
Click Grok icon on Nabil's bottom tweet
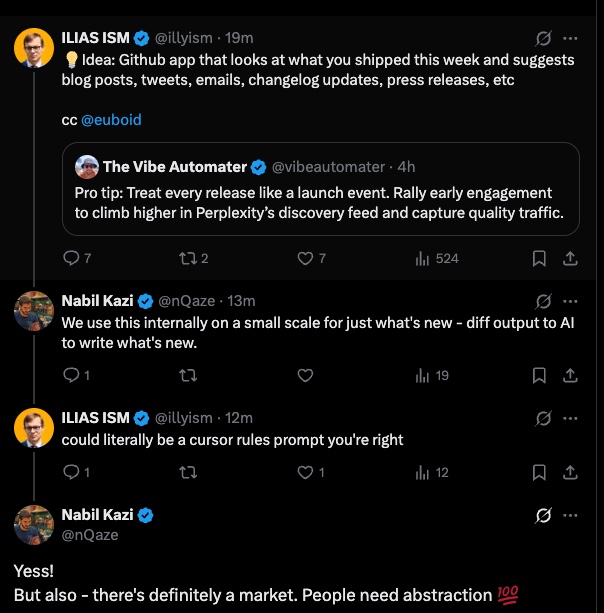click(544, 516)
